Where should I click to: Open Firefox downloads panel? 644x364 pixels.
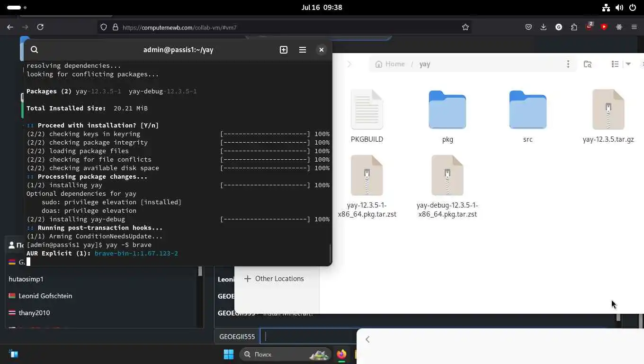[544, 27]
